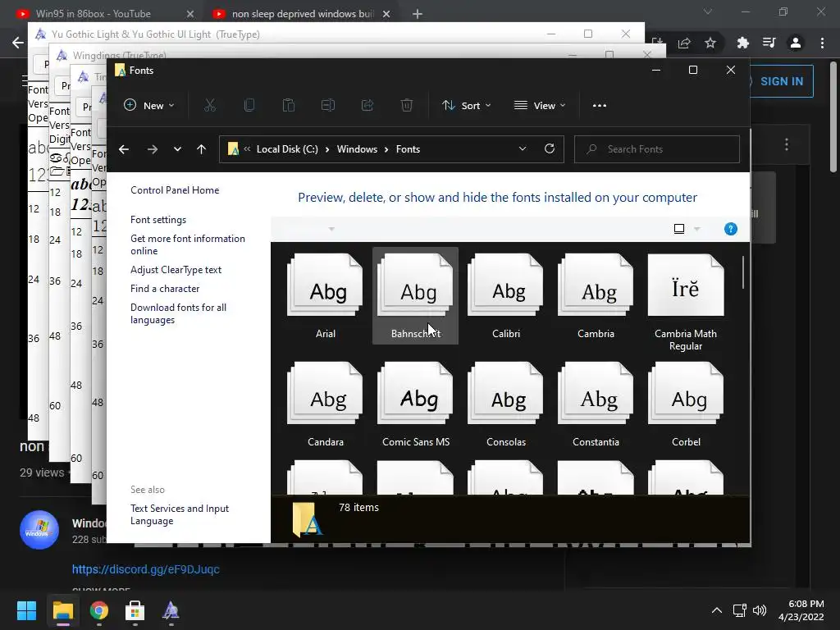The height and width of the screenshot is (630, 840).
Task: Click the Rename icon in Fonts toolbar
Action: point(328,106)
